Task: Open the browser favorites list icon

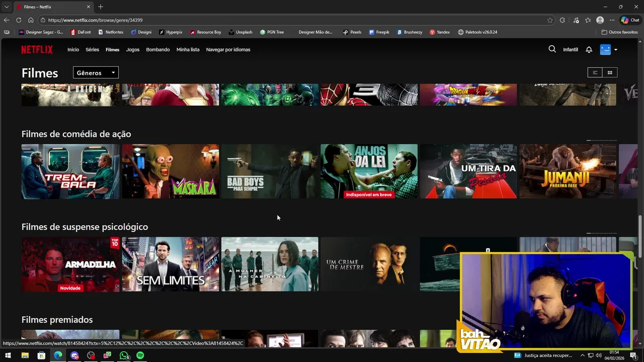Action: pyautogui.click(x=588, y=20)
